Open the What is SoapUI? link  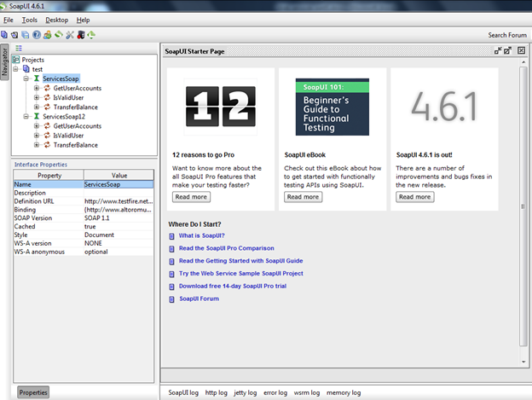pos(201,235)
